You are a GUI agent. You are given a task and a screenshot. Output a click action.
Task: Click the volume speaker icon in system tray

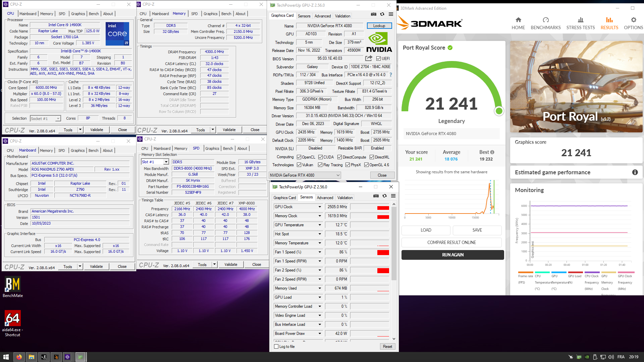(x=611, y=357)
